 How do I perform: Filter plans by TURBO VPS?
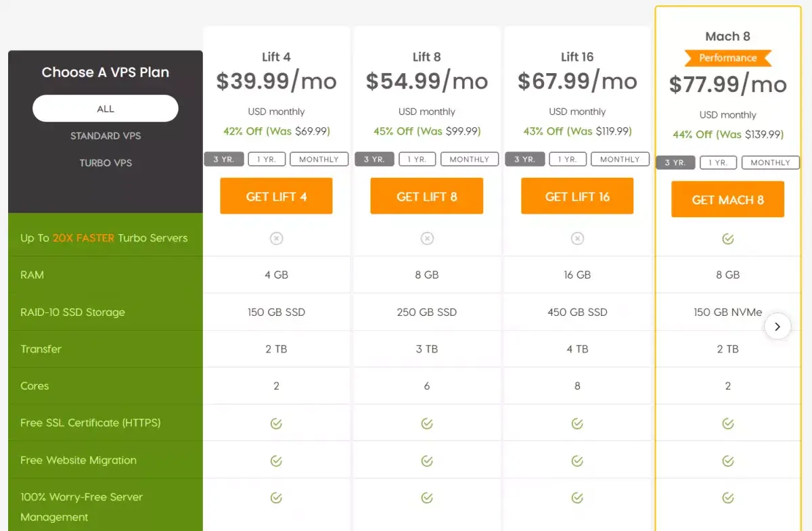(106, 163)
